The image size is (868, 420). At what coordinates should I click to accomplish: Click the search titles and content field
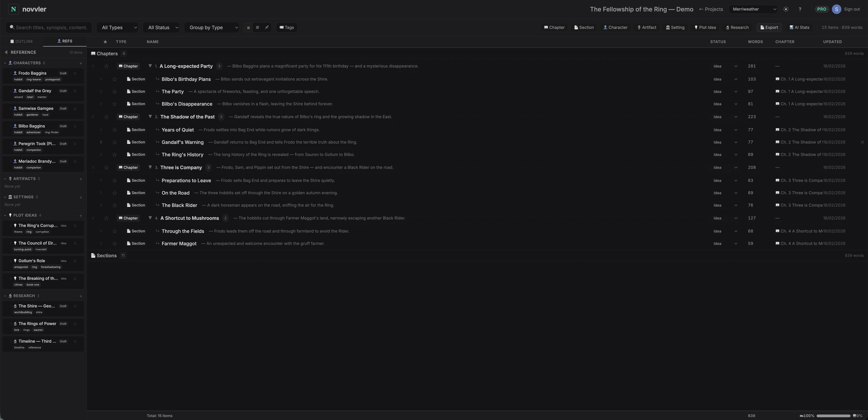pos(49,27)
